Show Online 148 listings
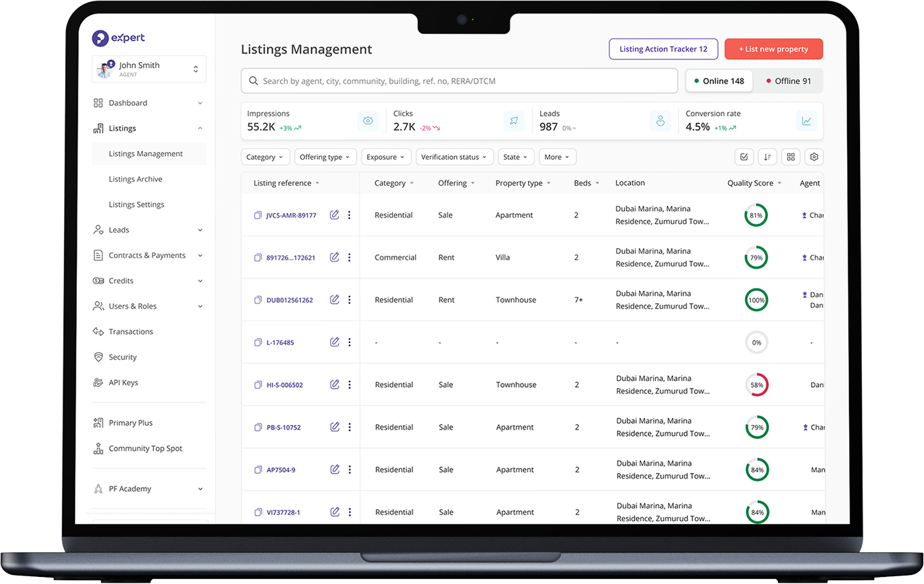The width and height of the screenshot is (924, 584). point(719,81)
